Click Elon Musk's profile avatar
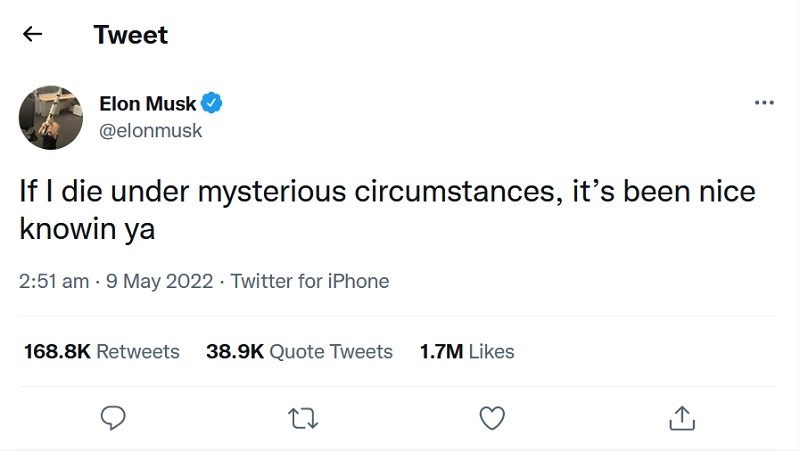 [x=49, y=117]
